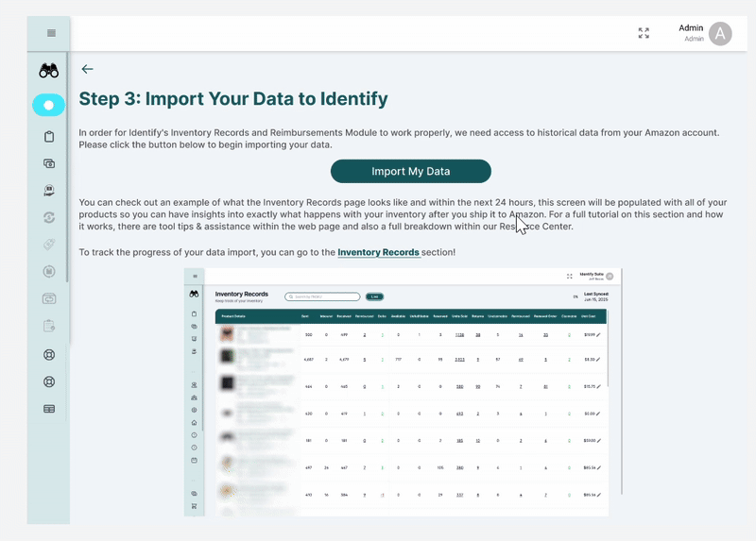Viewport: 756px width, 541px height.
Task: Click the sidebar vertical scrollbar
Action: pos(68,189)
